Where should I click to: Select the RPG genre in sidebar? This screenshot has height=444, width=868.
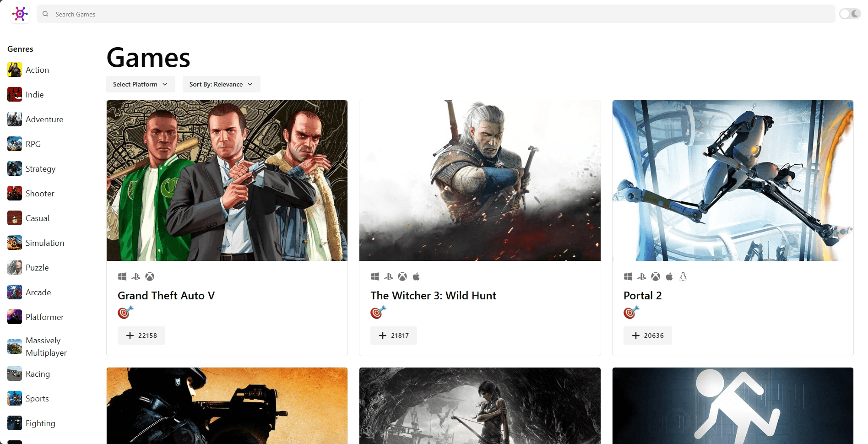click(33, 144)
